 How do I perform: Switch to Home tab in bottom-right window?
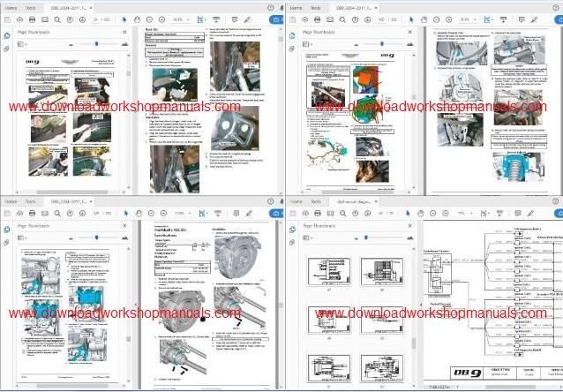(297, 201)
